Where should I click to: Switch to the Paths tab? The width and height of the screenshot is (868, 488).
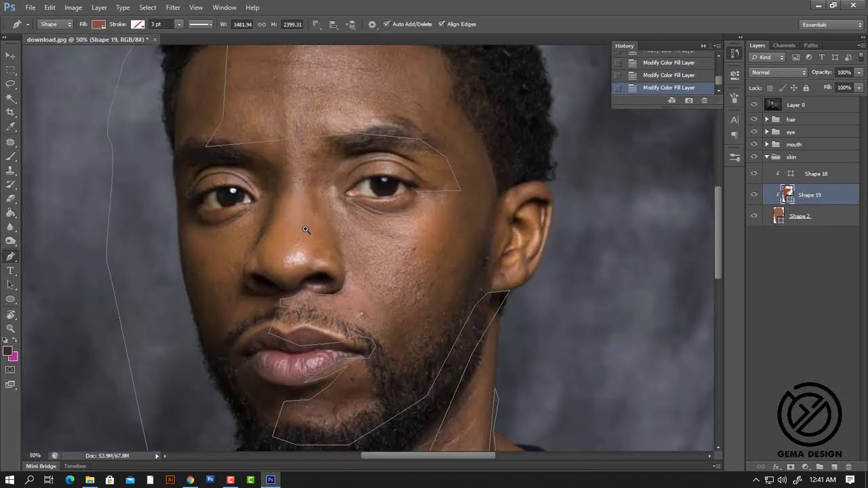click(810, 45)
